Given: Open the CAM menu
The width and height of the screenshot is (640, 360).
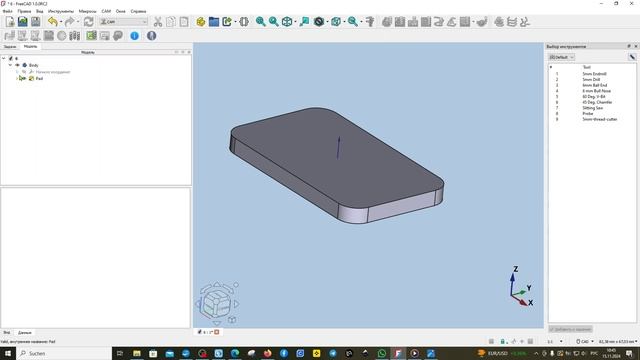Looking at the screenshot, I should click(x=106, y=11).
